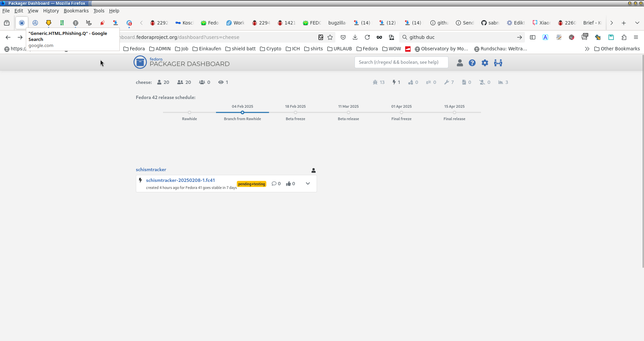Toggle reader view in the address bar

point(321,37)
